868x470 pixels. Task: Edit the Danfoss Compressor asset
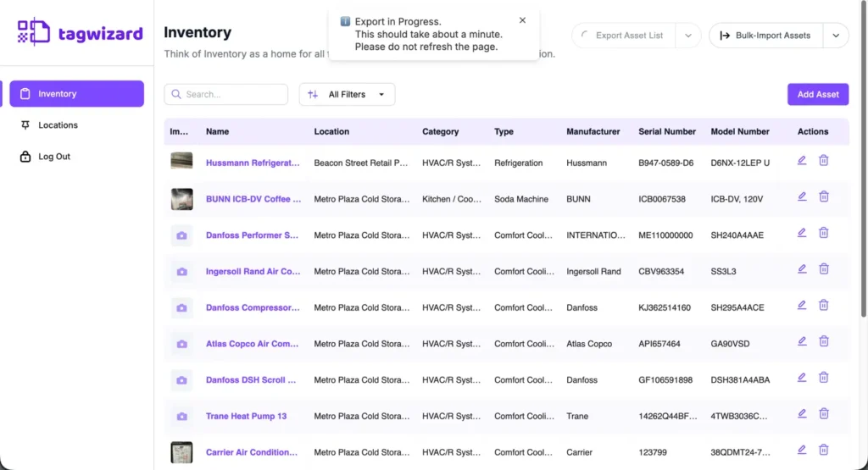[x=802, y=305]
